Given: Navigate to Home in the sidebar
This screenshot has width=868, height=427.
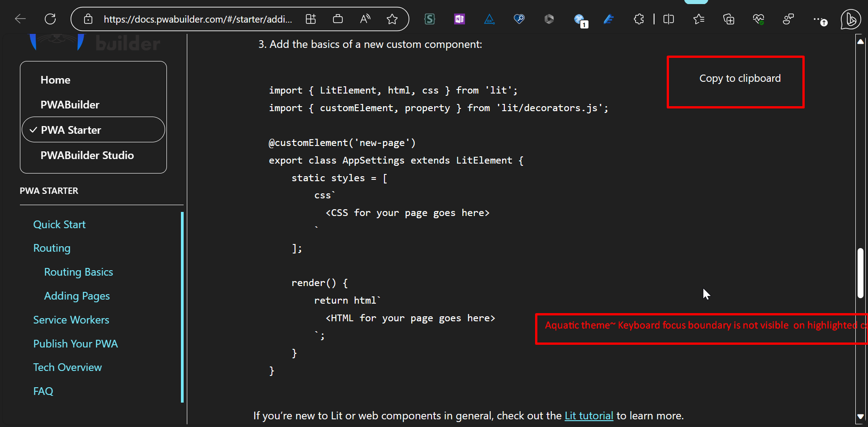Looking at the screenshot, I should pyautogui.click(x=55, y=80).
